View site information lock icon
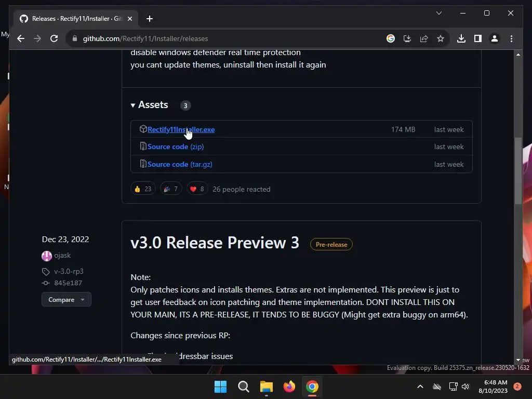 75,38
